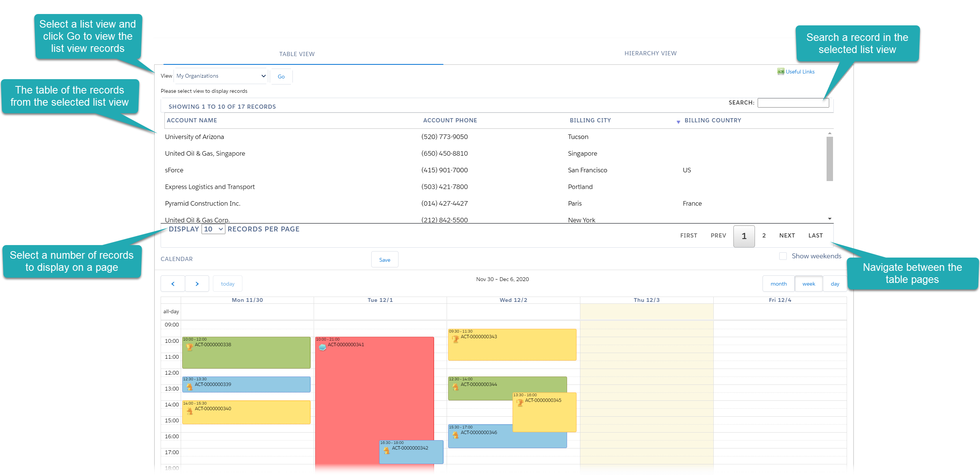Click inside the Search field
This screenshot has width=980, height=475.
793,102
